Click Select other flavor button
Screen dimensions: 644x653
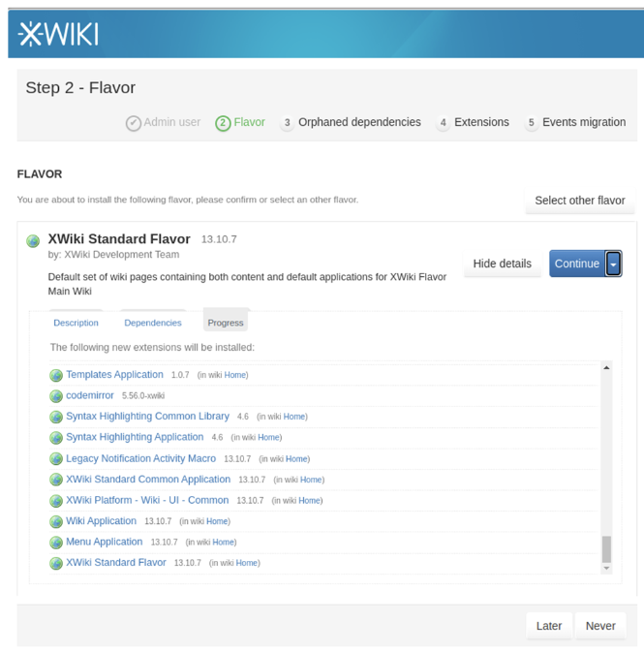point(580,201)
